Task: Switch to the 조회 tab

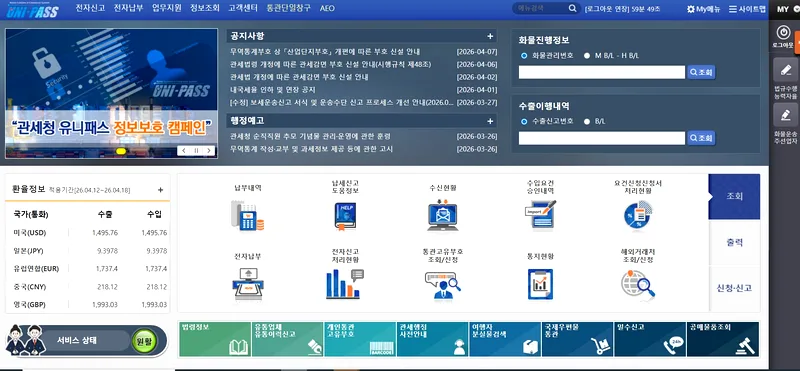Action: click(x=734, y=196)
